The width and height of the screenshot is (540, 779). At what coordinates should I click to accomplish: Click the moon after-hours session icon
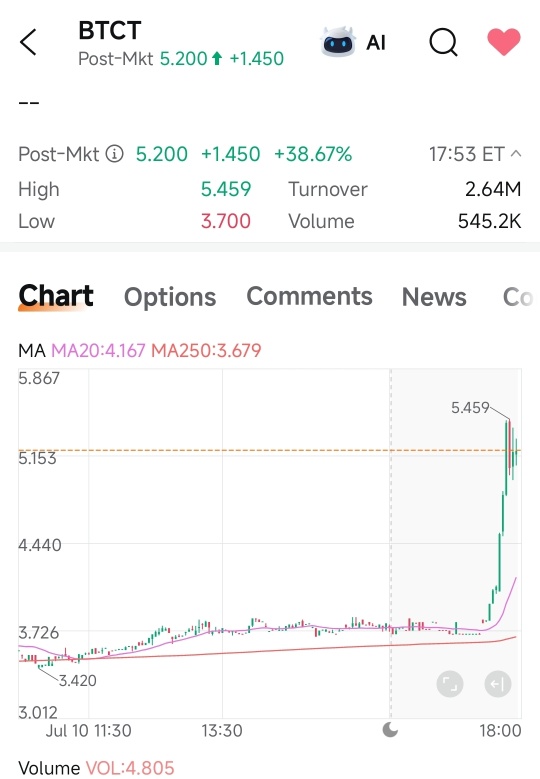coord(390,730)
